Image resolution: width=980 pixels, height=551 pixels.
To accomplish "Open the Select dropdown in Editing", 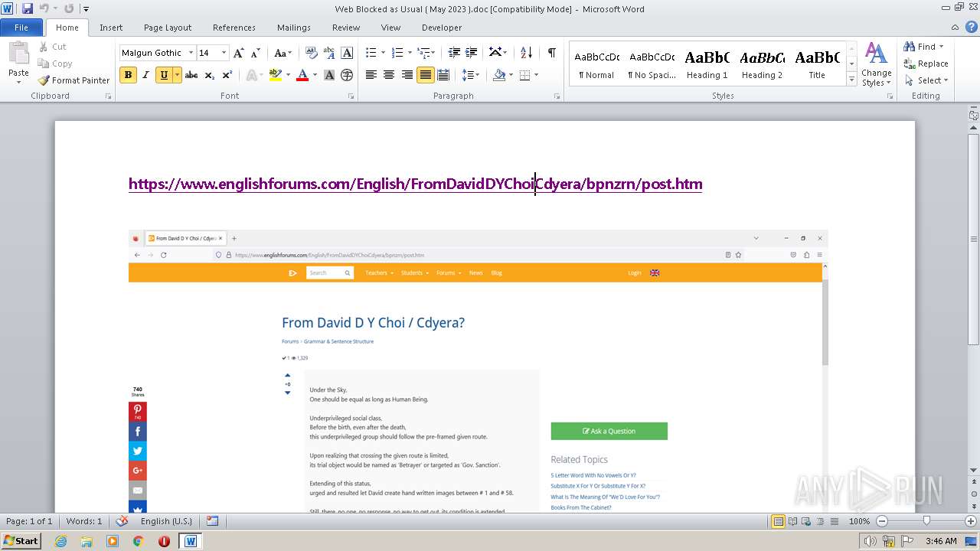I will pos(926,80).
